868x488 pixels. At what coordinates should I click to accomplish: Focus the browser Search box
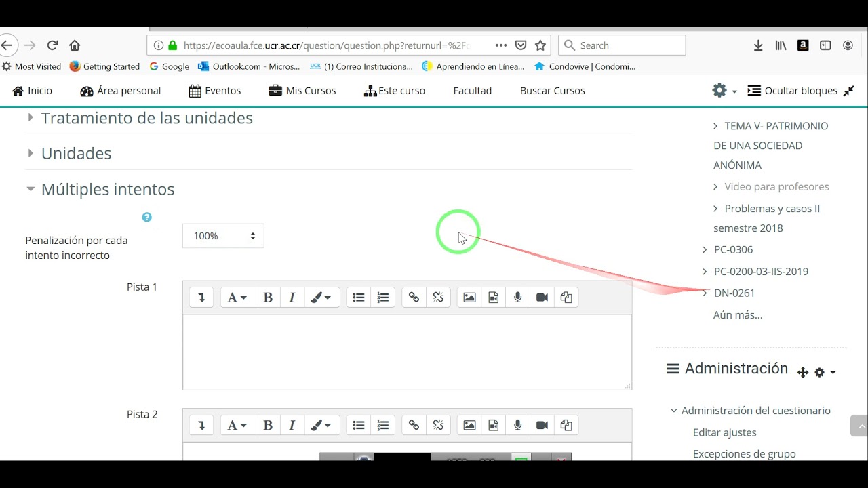coord(622,45)
